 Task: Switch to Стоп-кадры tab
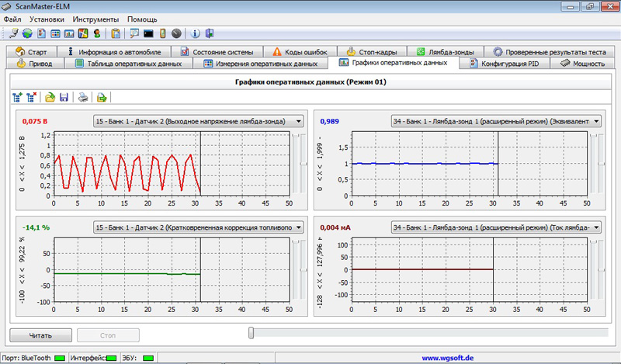372,52
